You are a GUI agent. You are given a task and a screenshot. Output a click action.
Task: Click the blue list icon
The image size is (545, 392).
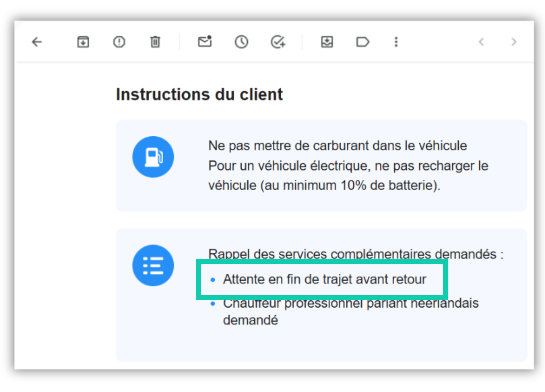pos(153,265)
